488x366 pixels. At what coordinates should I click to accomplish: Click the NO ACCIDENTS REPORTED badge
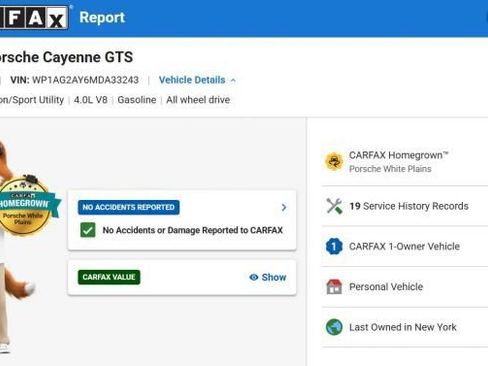(x=129, y=207)
